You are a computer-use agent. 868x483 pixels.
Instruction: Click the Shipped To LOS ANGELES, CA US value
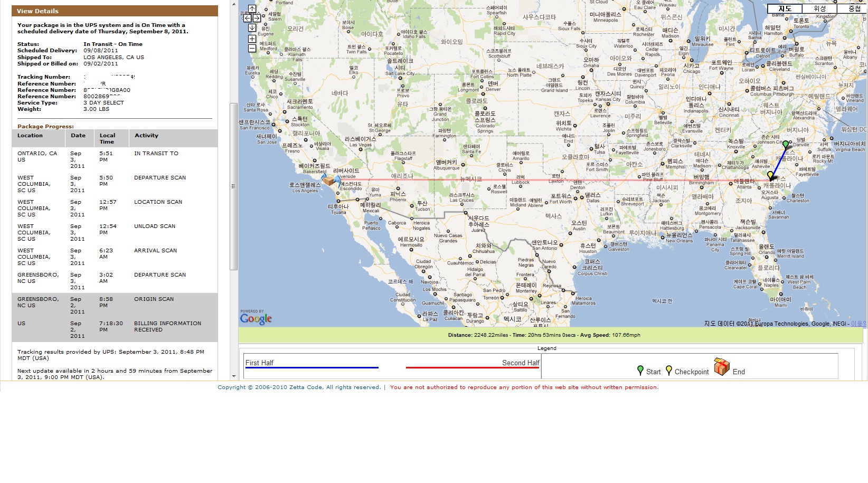[x=114, y=57]
